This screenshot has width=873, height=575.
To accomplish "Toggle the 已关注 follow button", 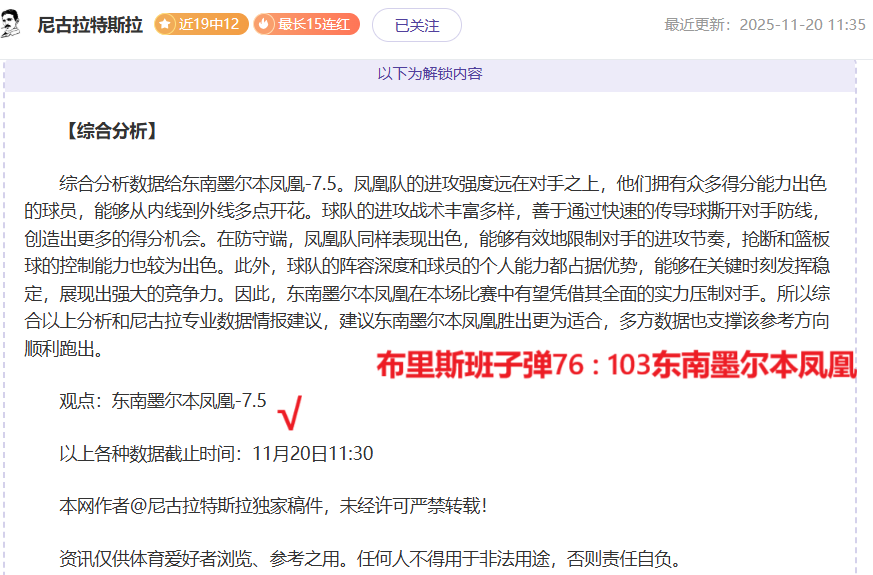I will 416,25.
